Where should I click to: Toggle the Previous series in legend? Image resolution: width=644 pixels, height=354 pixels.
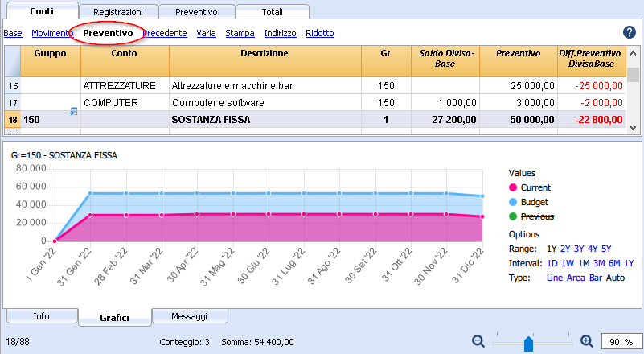point(531,216)
